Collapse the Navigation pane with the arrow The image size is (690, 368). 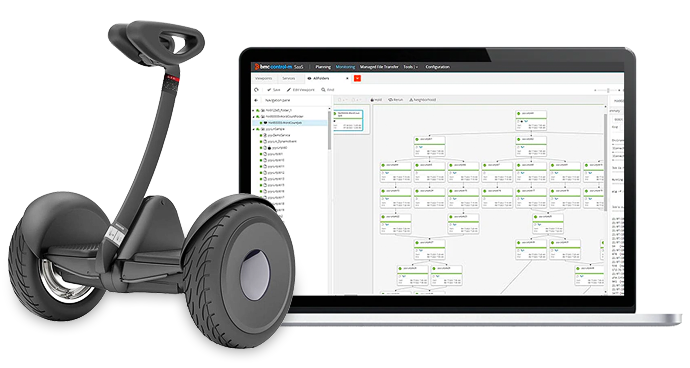pos(257,100)
